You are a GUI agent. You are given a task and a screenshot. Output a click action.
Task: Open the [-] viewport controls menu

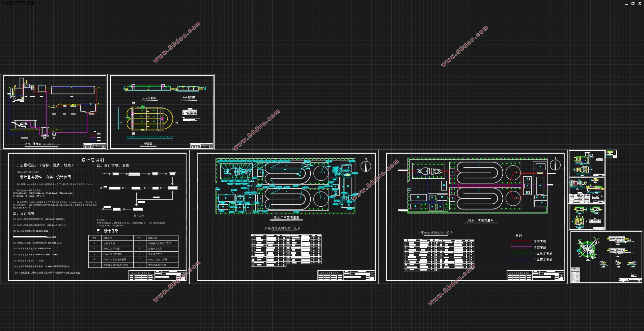point(2,3)
